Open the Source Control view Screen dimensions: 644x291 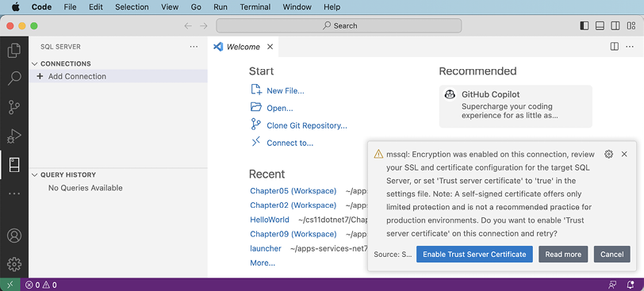coord(14,107)
